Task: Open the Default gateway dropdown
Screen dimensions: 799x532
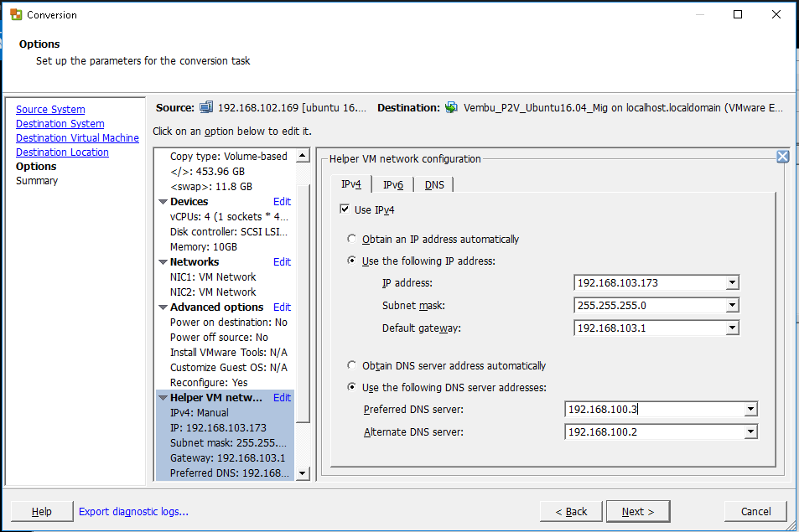Action: 732,328
